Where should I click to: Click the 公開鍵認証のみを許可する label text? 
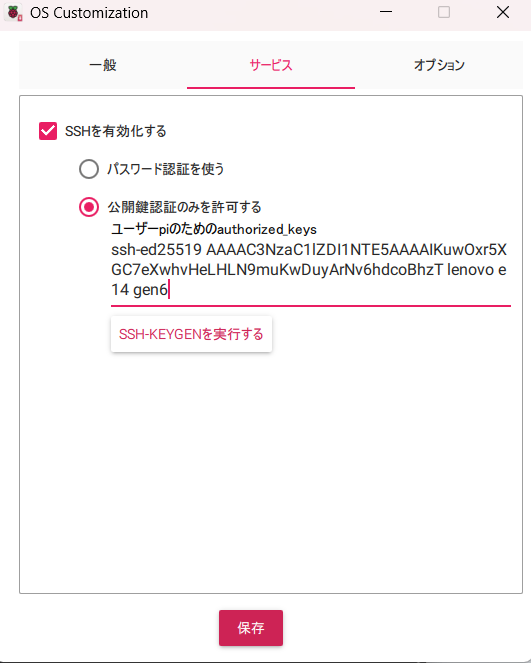pos(184,207)
